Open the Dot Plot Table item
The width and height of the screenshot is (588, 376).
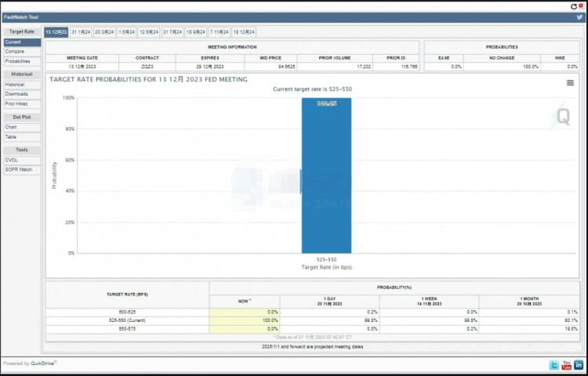(x=22, y=137)
